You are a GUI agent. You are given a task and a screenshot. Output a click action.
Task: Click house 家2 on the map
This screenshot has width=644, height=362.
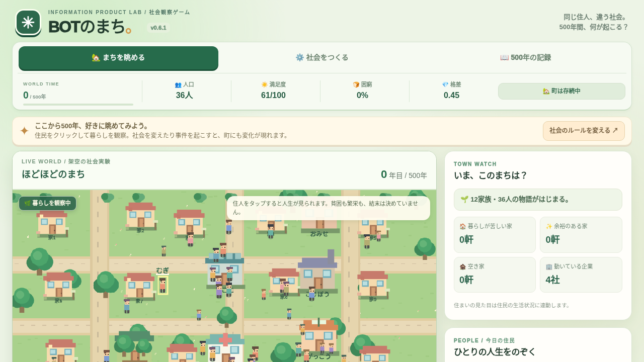tap(140, 217)
